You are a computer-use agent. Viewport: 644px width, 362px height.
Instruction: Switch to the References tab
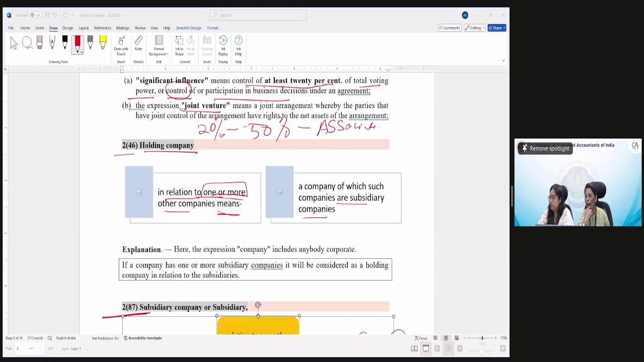click(103, 28)
